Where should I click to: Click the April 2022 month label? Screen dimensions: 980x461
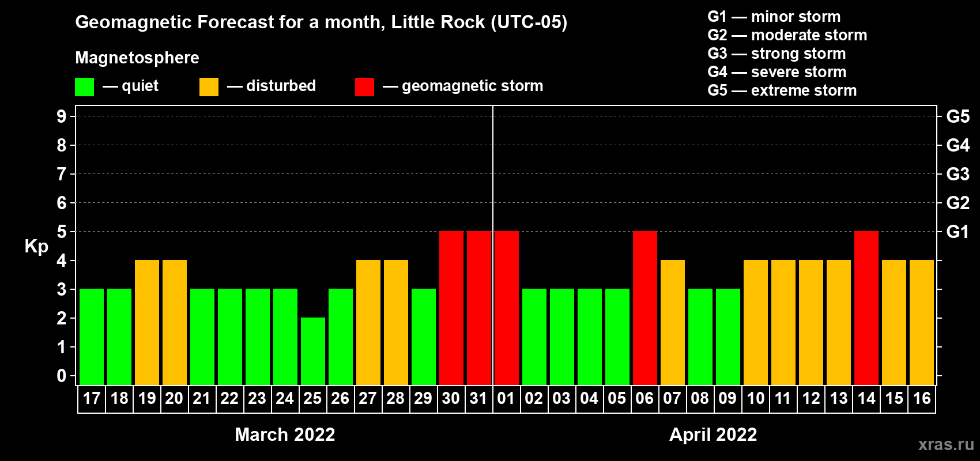pyautogui.click(x=713, y=434)
